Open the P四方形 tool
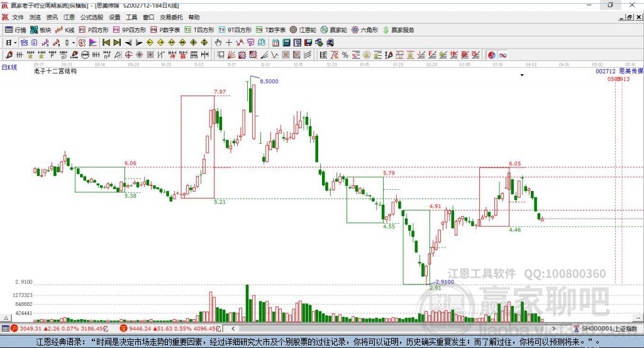The height and width of the screenshot is (348, 644). [94, 30]
